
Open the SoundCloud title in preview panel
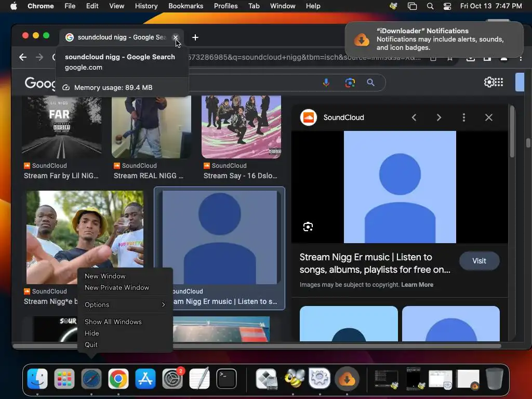pos(343,117)
